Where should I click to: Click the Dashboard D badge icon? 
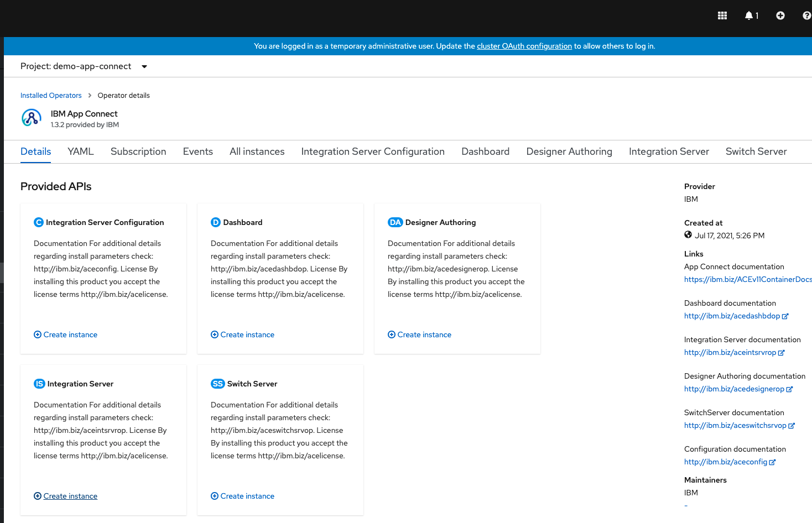coord(216,222)
